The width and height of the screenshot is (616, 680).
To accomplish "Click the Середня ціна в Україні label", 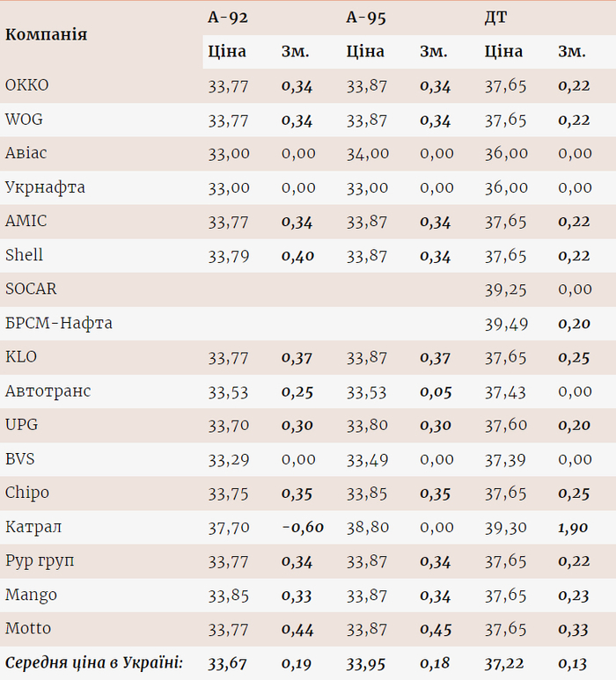I will (94, 662).
